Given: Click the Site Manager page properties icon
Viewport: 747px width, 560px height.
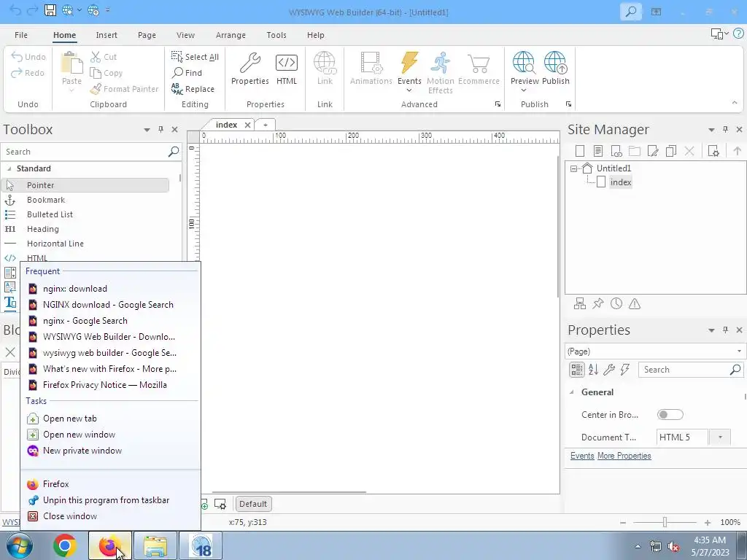Looking at the screenshot, I should [713, 151].
